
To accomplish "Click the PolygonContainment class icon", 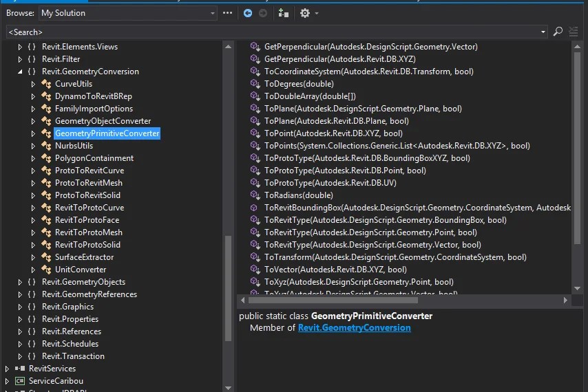I will (x=47, y=158).
